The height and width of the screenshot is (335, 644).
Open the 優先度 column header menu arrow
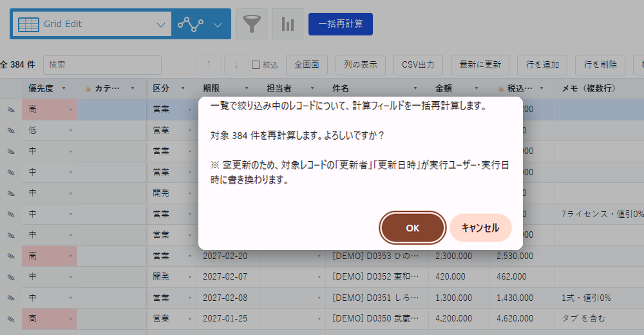point(64,88)
